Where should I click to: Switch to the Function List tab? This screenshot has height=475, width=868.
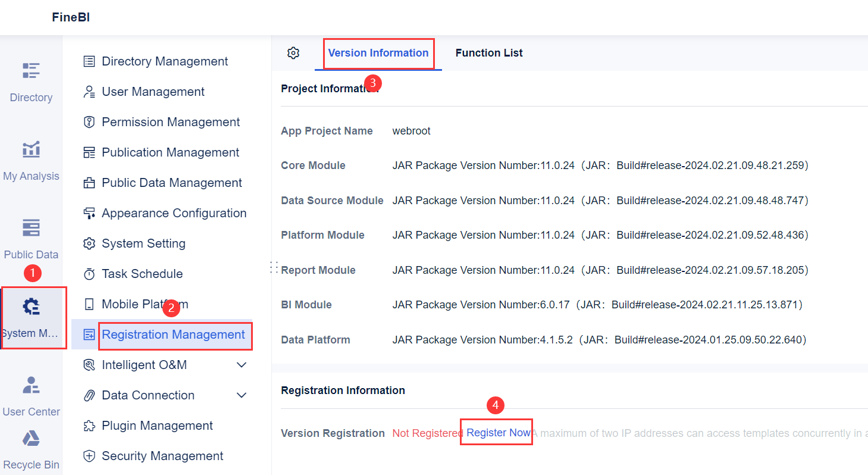[x=488, y=52]
